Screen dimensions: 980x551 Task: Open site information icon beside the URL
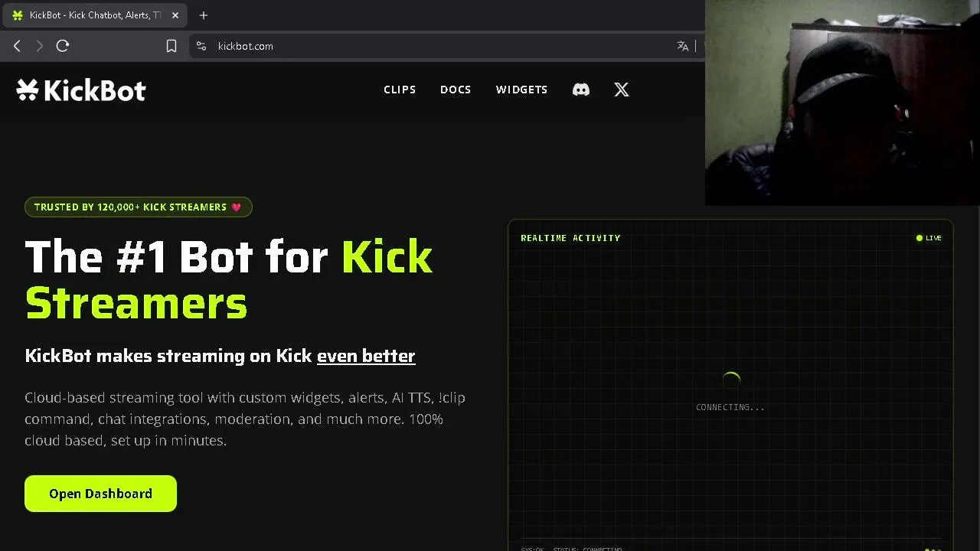point(201,46)
